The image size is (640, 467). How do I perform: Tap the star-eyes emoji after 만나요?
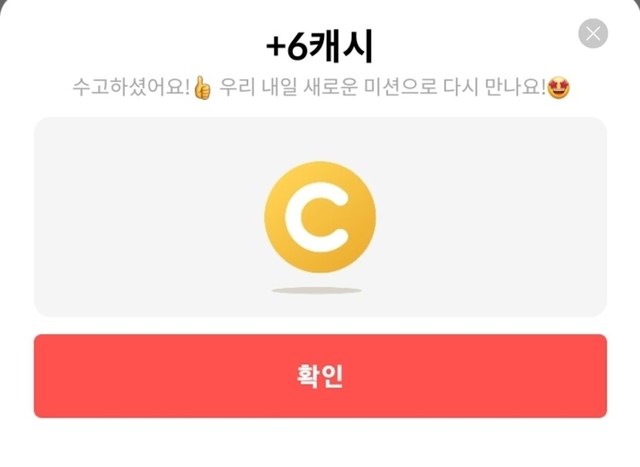point(558,88)
